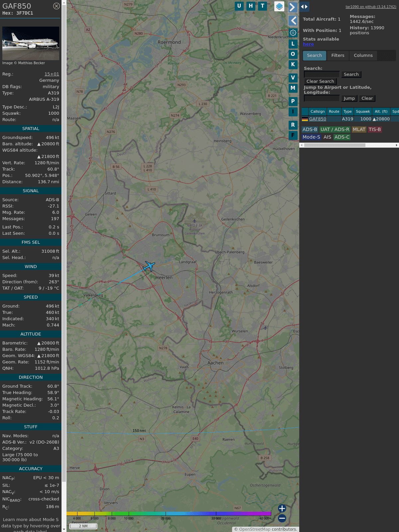
Task: Expand sidebar with right arrow button
Action: tap(293, 7)
